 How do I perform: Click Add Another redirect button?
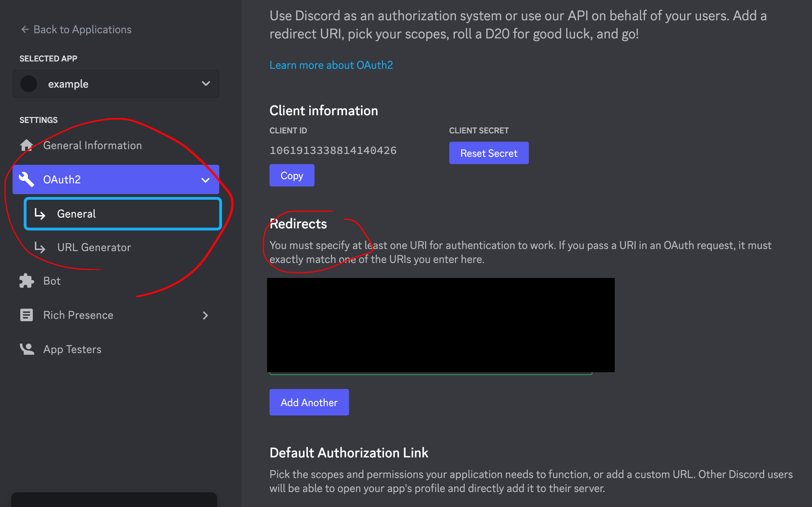(x=309, y=402)
